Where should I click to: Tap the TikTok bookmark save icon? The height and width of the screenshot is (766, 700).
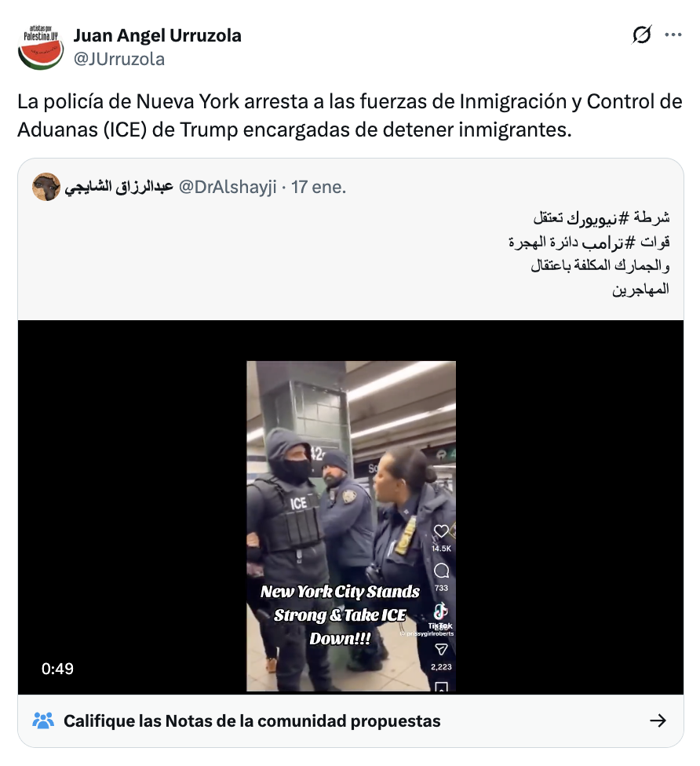pyautogui.click(x=441, y=687)
